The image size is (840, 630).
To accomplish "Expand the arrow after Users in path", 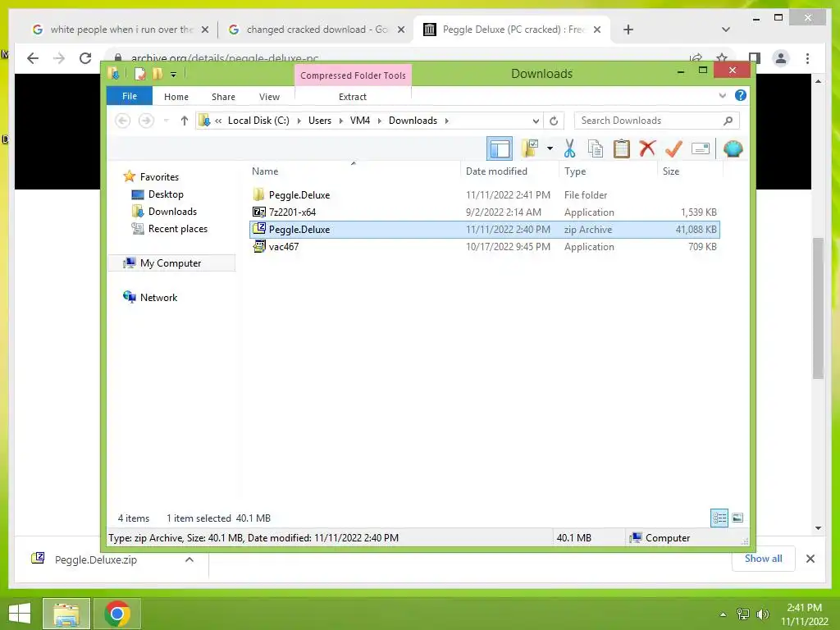I will 340,121.
